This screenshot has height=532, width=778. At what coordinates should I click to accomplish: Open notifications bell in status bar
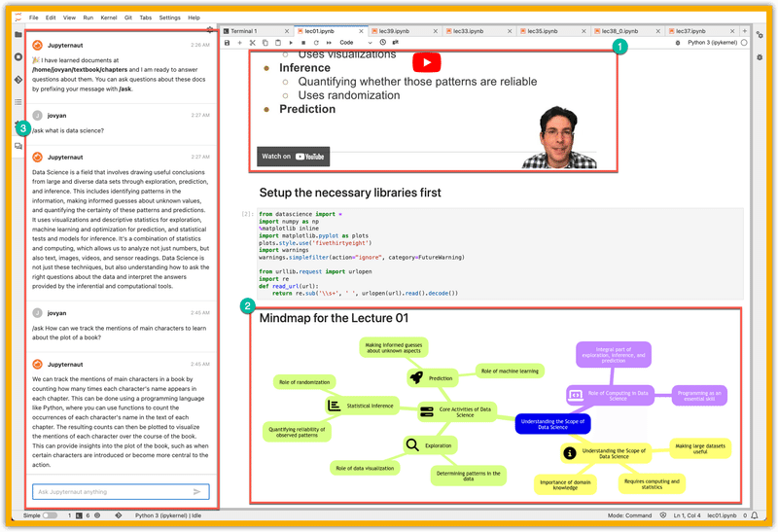[x=755, y=515]
